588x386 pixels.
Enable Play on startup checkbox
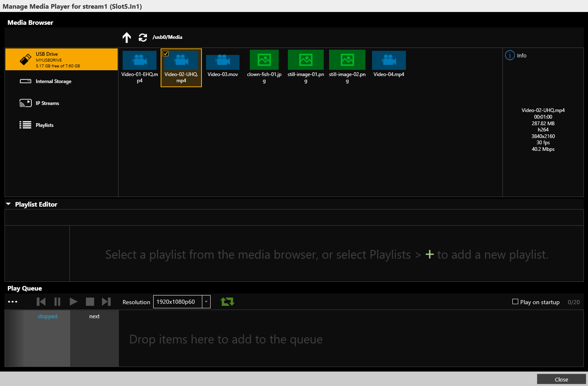click(x=515, y=302)
